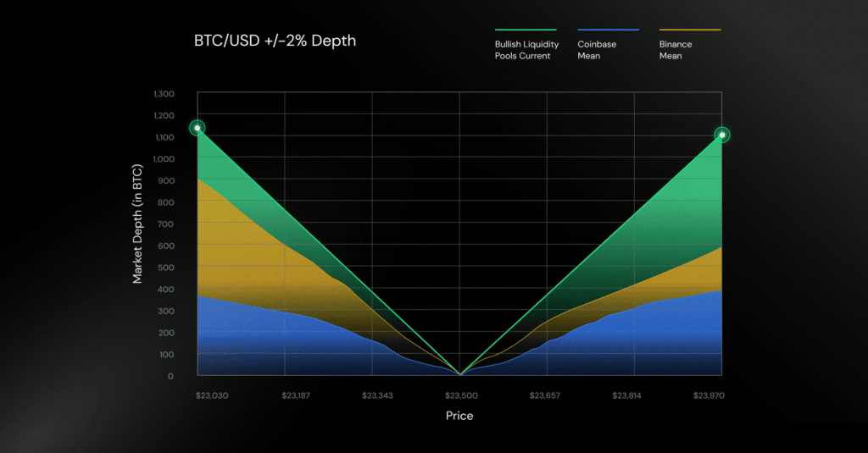Click the blue legend line above Coinbase

pos(608,30)
